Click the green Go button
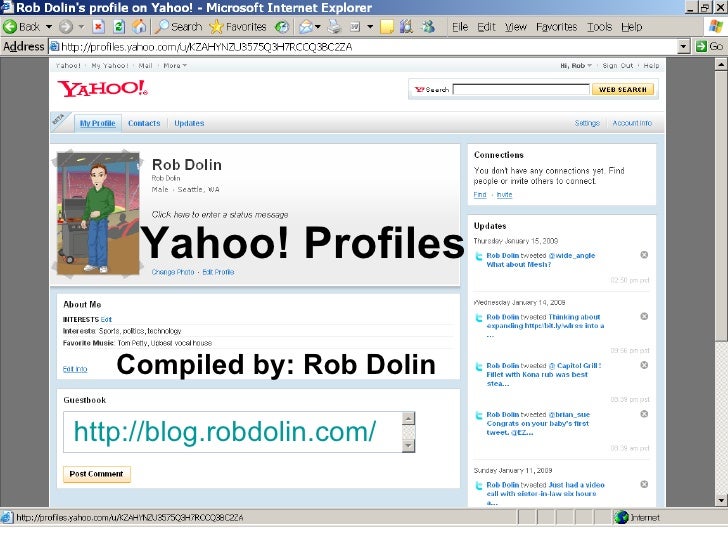The height and width of the screenshot is (546, 728). pos(709,46)
